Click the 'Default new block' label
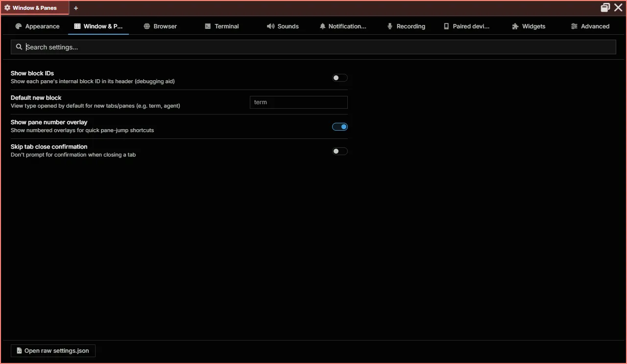This screenshot has height=364, width=627. click(x=36, y=98)
